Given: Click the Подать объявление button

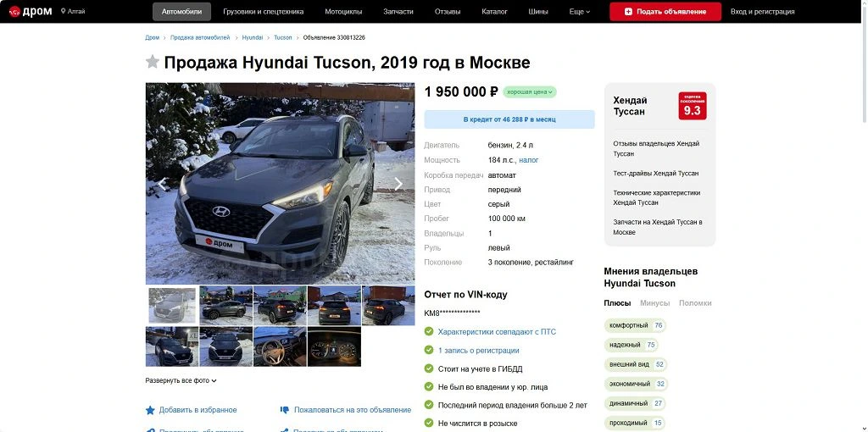Looking at the screenshot, I should tap(665, 11).
